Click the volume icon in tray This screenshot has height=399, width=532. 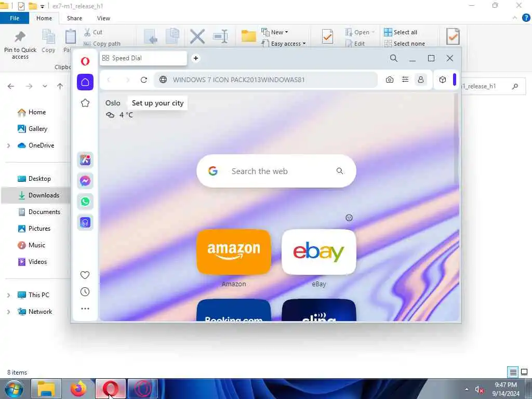tap(478, 390)
